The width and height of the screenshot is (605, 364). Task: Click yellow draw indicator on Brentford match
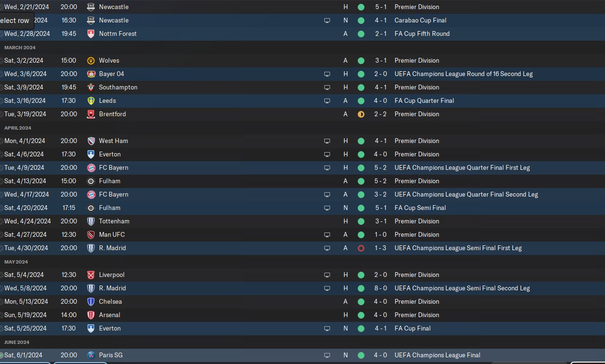click(361, 114)
